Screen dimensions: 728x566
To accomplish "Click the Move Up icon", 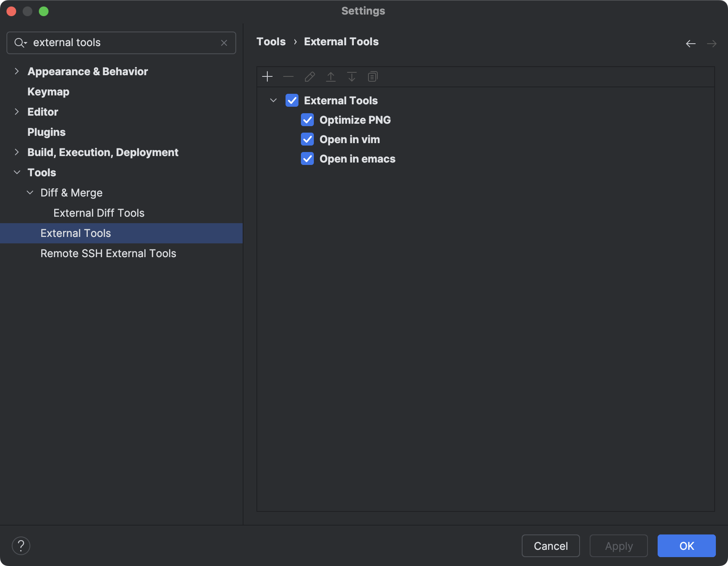I will point(330,76).
